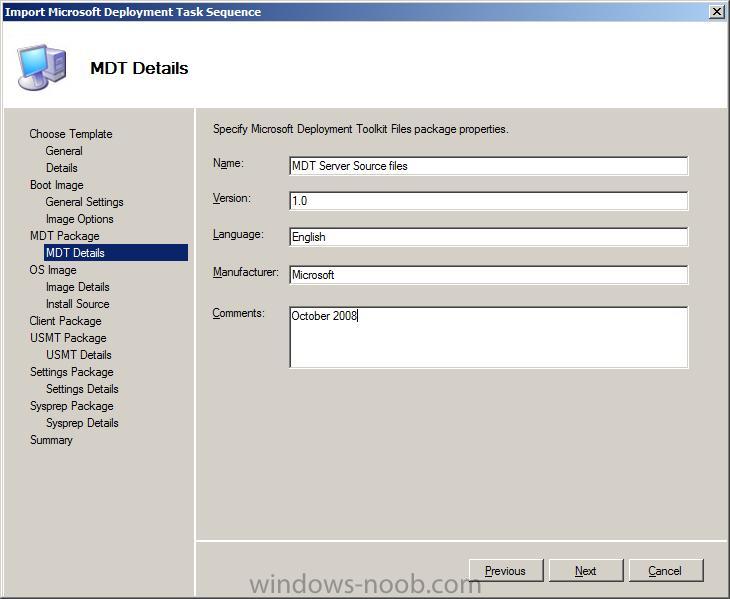Open the Client Package step

[65, 321]
